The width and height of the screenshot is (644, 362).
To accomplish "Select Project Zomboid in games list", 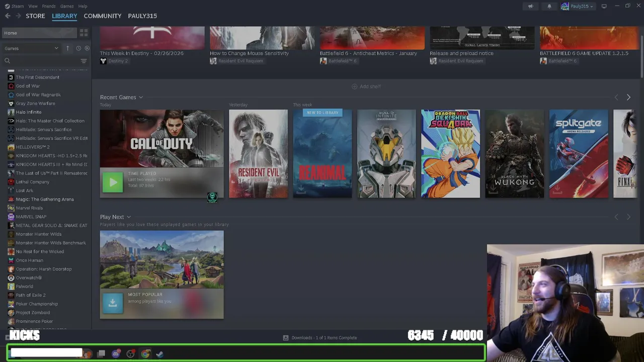I will pyautogui.click(x=33, y=313).
